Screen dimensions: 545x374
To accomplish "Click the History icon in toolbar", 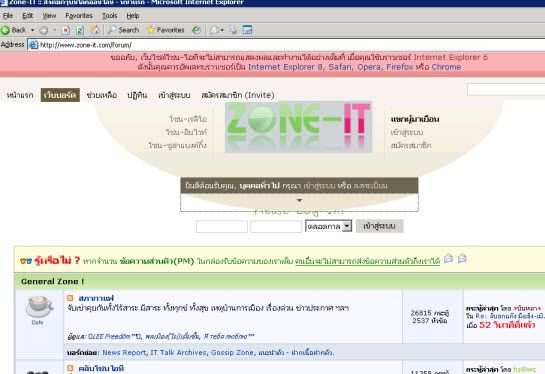I will (196, 30).
